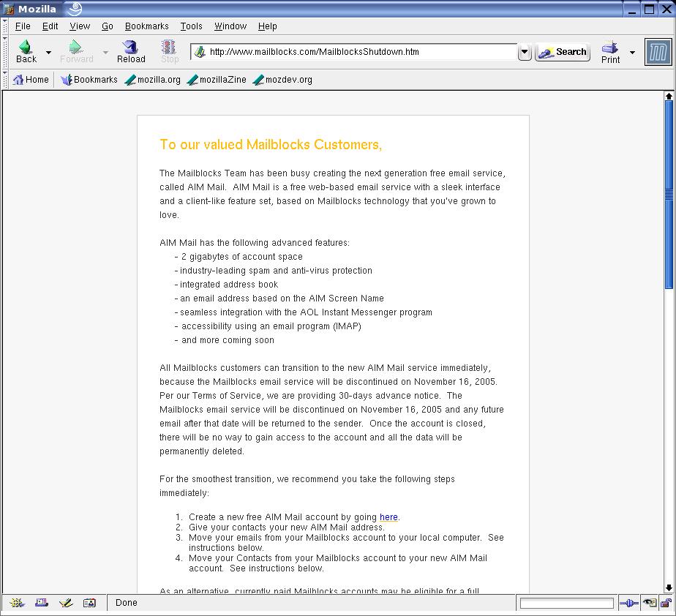Screen dimensions: 676x616
Task: Click the Mozilla throbber logo
Action: pos(658,52)
